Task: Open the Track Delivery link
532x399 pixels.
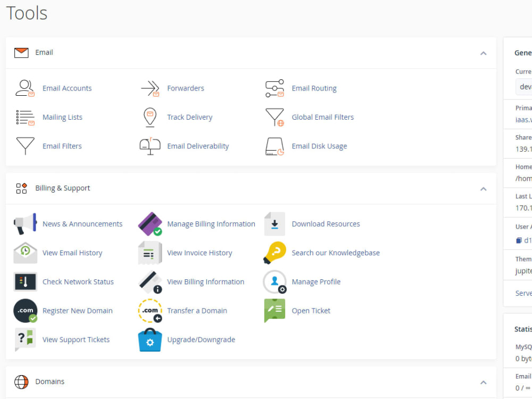Action: coord(190,118)
